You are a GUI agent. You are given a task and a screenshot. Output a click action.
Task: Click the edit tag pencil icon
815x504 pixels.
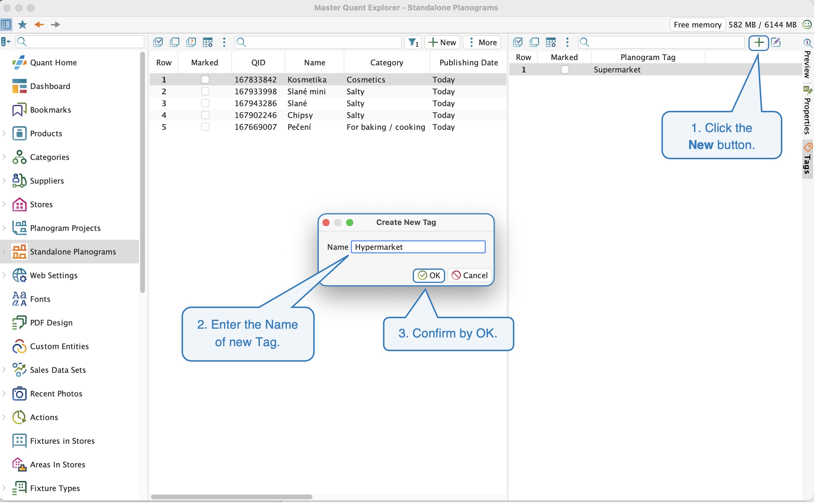(x=776, y=42)
